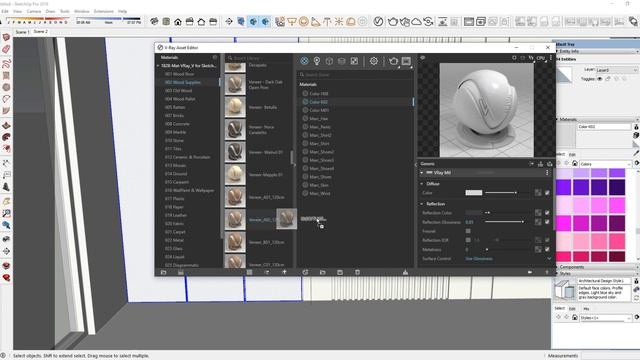
Task: Collapse the Mat-VRay for SketchUp library tree
Action: (158, 66)
